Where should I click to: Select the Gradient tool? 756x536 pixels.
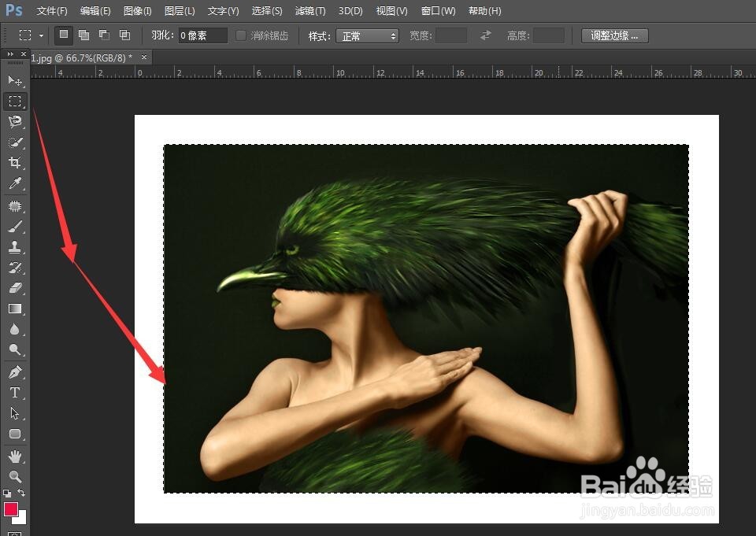click(x=15, y=309)
